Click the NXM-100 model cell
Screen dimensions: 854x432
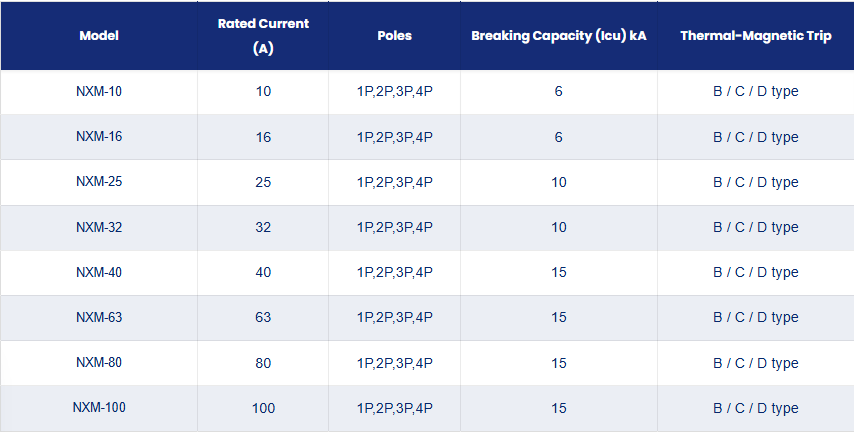pyautogui.click(x=99, y=408)
